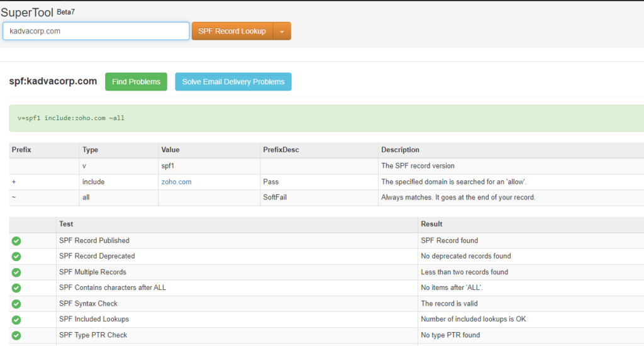The image size is (644, 346).
Task: Click the SPF Record Published green check icon
Action: pyautogui.click(x=16, y=241)
